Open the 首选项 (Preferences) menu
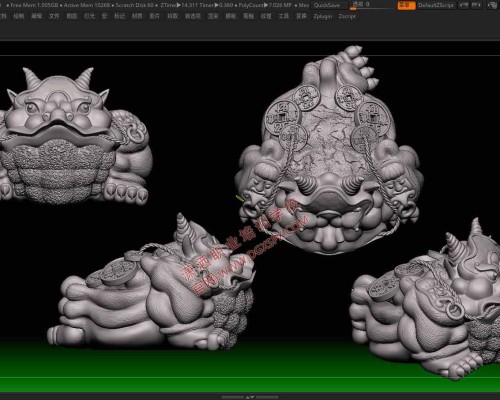This screenshot has width=500, height=400. coord(193,16)
